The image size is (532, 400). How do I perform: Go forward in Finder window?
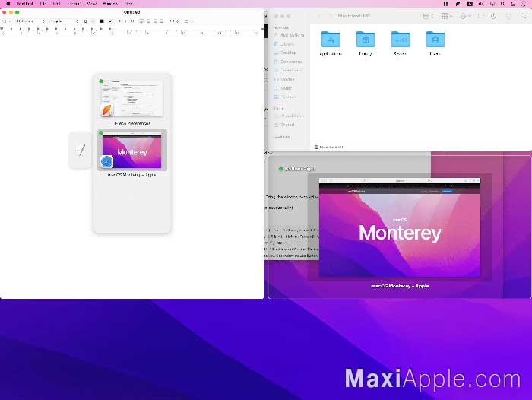330,16
